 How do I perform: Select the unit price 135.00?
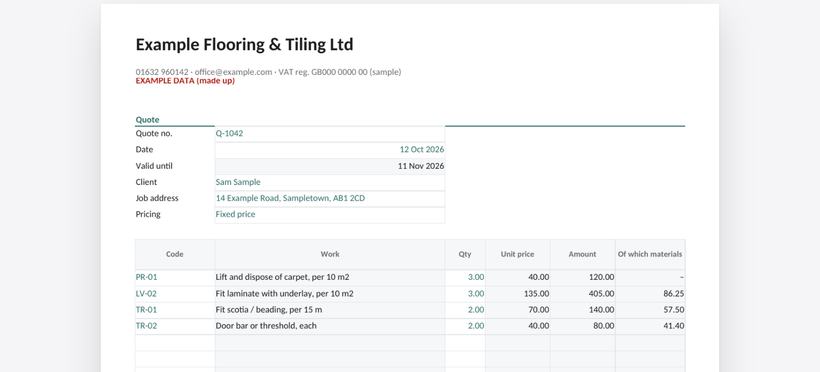point(518,294)
